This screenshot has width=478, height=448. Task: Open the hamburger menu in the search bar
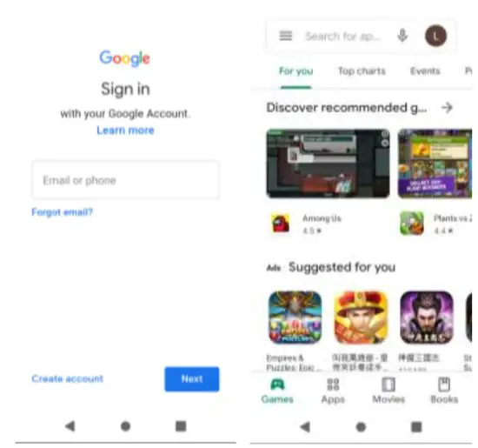pos(286,36)
